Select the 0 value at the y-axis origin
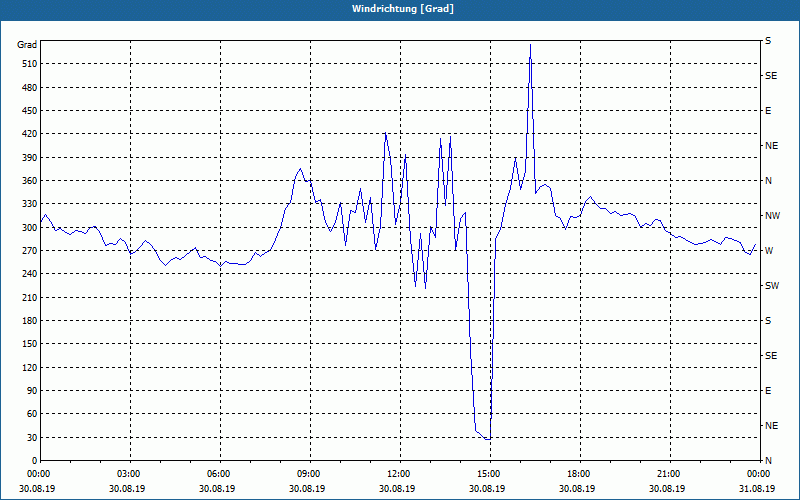Screen dimensions: 800x500 pyautogui.click(x=35, y=461)
